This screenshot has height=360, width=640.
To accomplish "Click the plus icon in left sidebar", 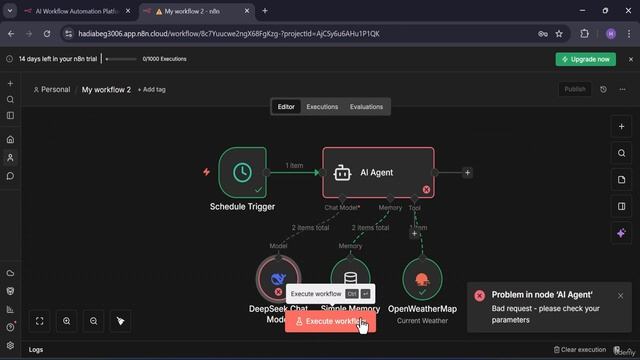I will (10, 83).
